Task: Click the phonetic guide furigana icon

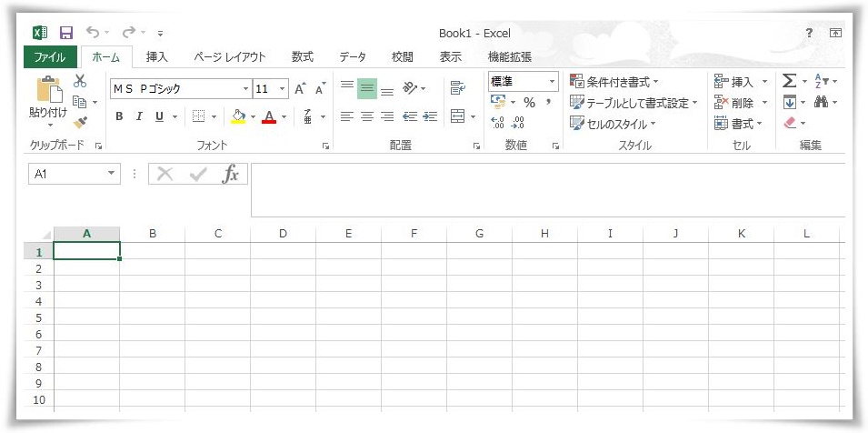Action: [x=308, y=116]
